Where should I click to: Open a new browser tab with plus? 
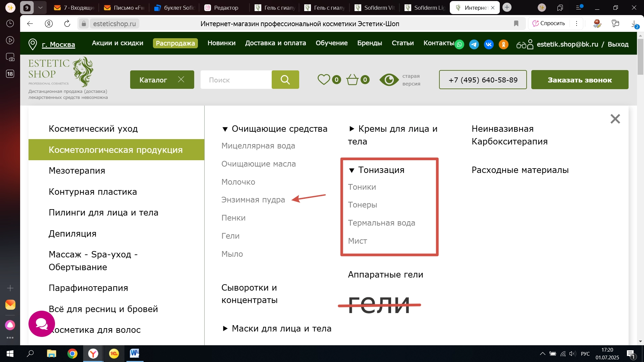click(x=507, y=7)
